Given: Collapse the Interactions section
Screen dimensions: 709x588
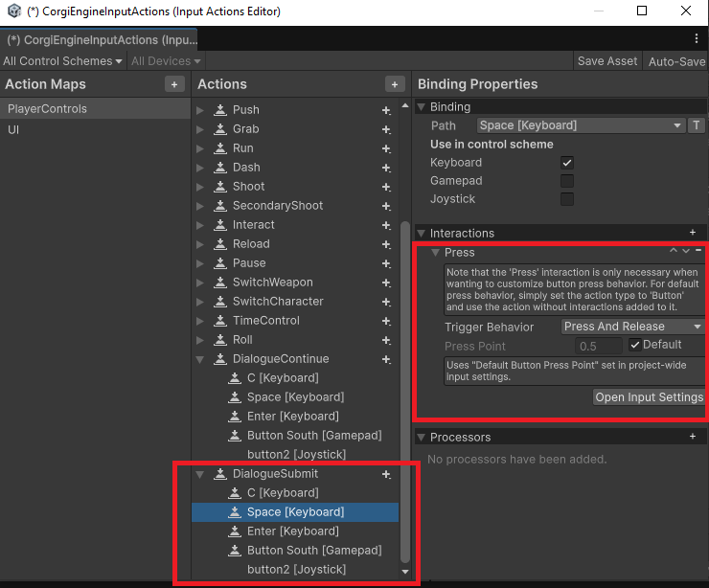Looking at the screenshot, I should pos(422,234).
